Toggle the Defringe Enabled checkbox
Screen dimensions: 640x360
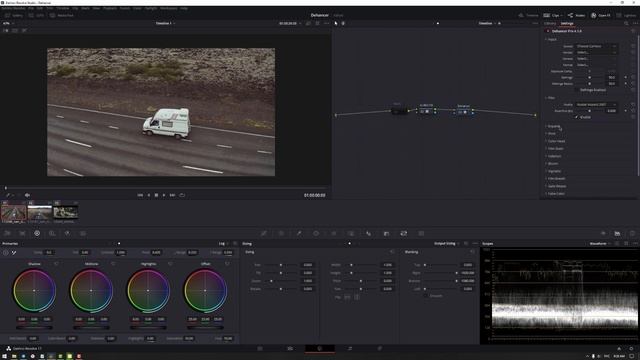coord(577,90)
